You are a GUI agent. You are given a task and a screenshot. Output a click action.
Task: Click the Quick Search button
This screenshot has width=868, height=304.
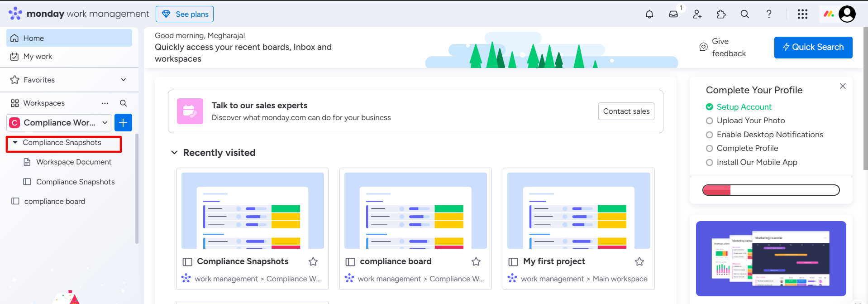tap(813, 47)
